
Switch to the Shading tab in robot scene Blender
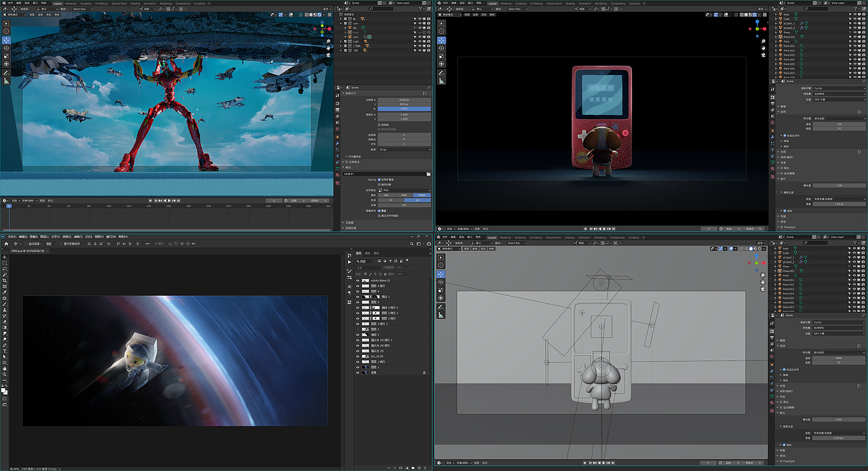point(135,3)
